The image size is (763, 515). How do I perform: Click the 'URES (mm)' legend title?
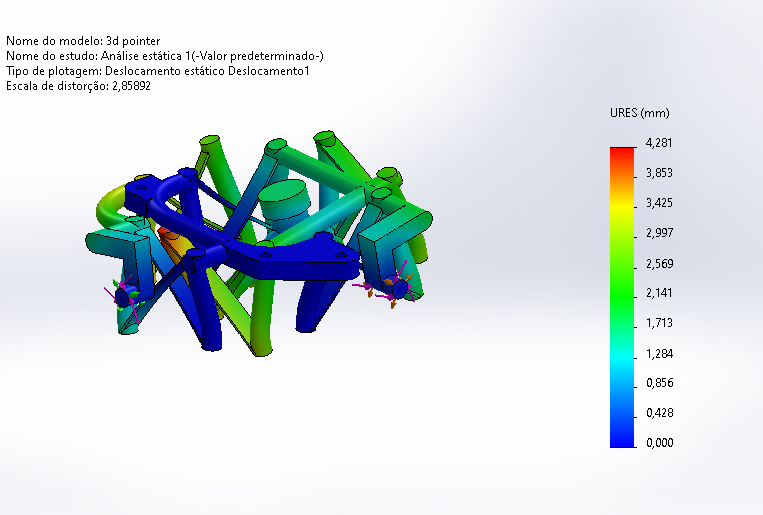639,113
